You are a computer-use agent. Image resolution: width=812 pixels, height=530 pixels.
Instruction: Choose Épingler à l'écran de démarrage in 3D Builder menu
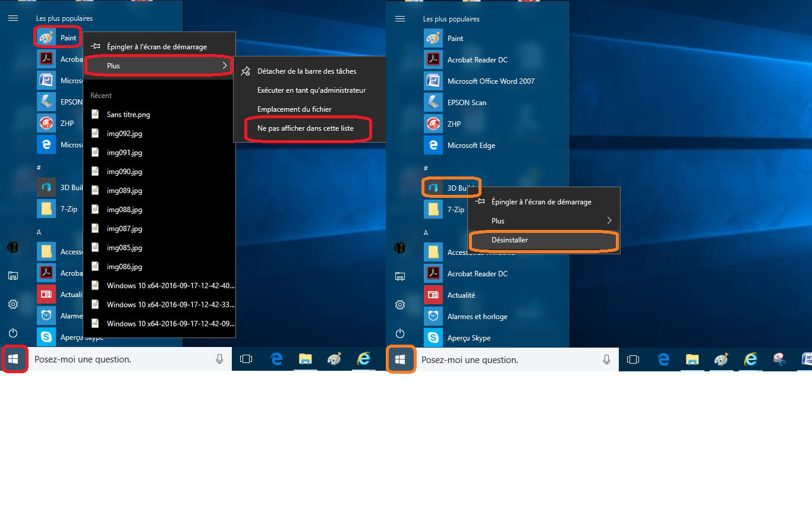coord(544,201)
